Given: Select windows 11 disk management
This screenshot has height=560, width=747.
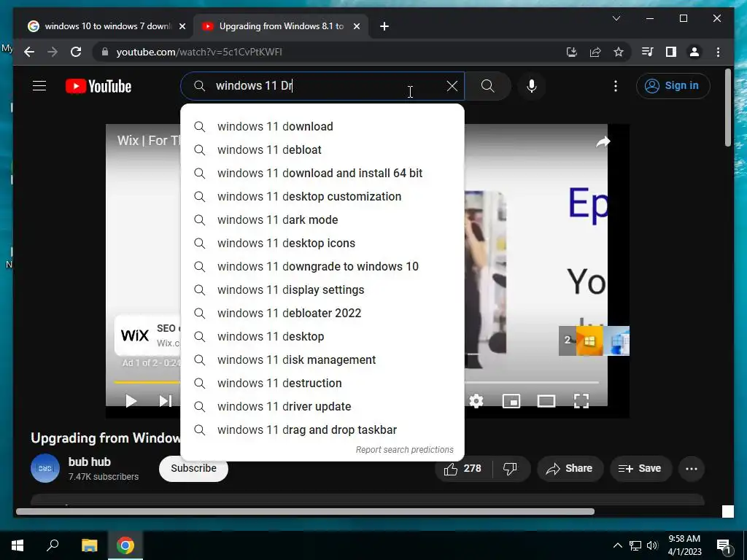Looking at the screenshot, I should click(x=322, y=360).
